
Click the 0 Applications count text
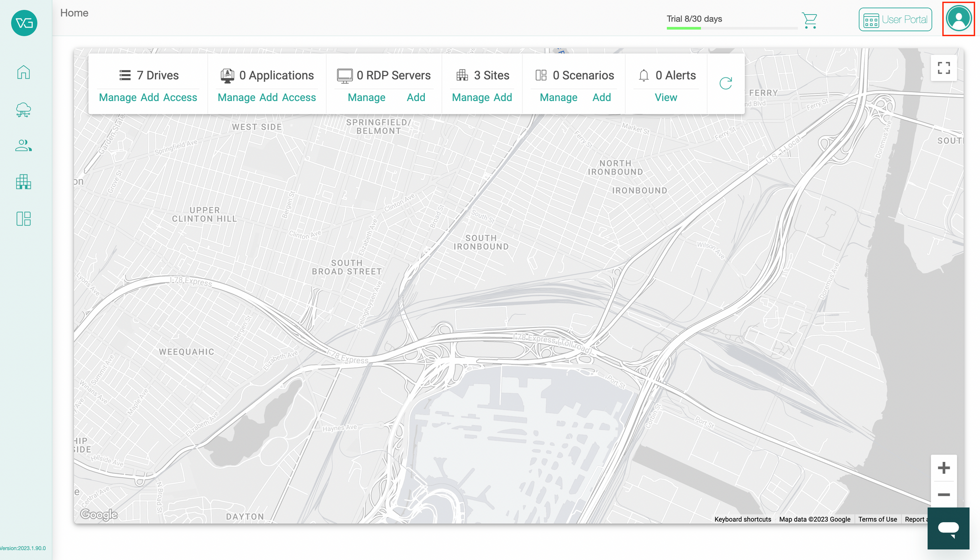276,76
